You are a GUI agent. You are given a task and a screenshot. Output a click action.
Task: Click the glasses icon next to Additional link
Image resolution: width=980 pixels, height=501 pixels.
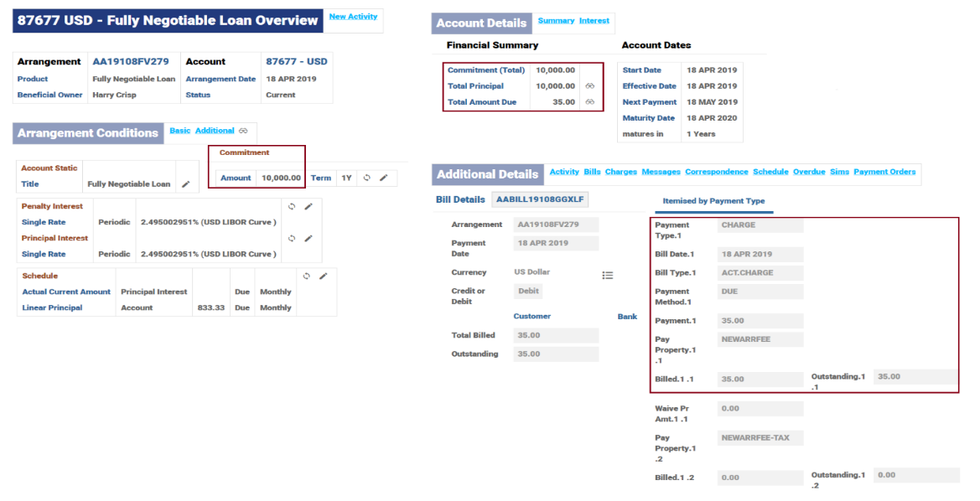click(243, 132)
